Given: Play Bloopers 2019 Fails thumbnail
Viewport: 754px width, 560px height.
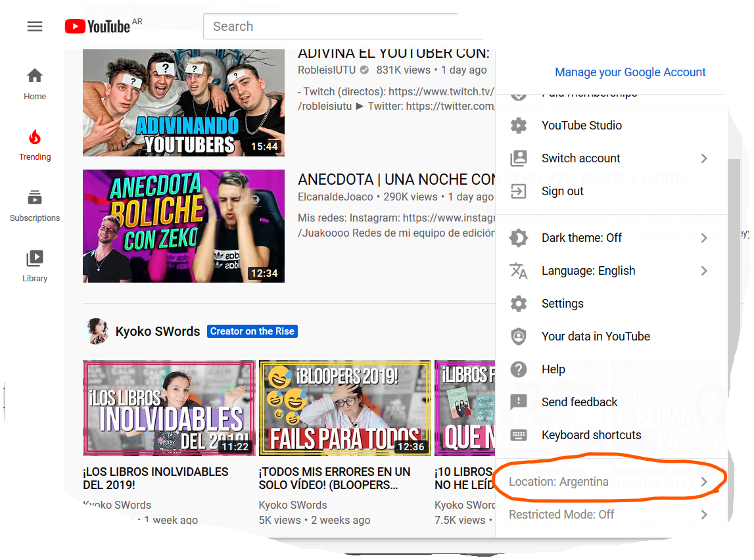Looking at the screenshot, I should (344, 408).
